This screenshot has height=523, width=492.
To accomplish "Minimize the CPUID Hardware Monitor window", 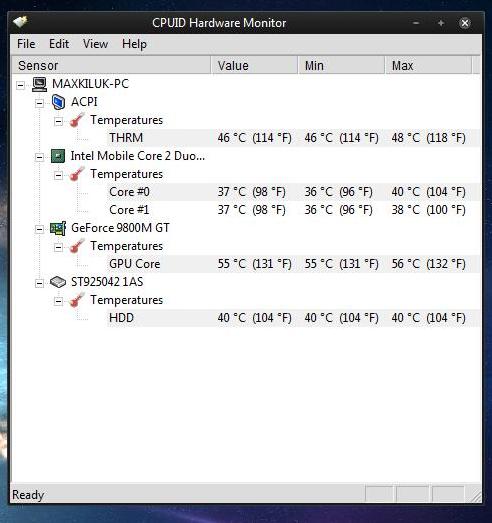I will (x=416, y=23).
